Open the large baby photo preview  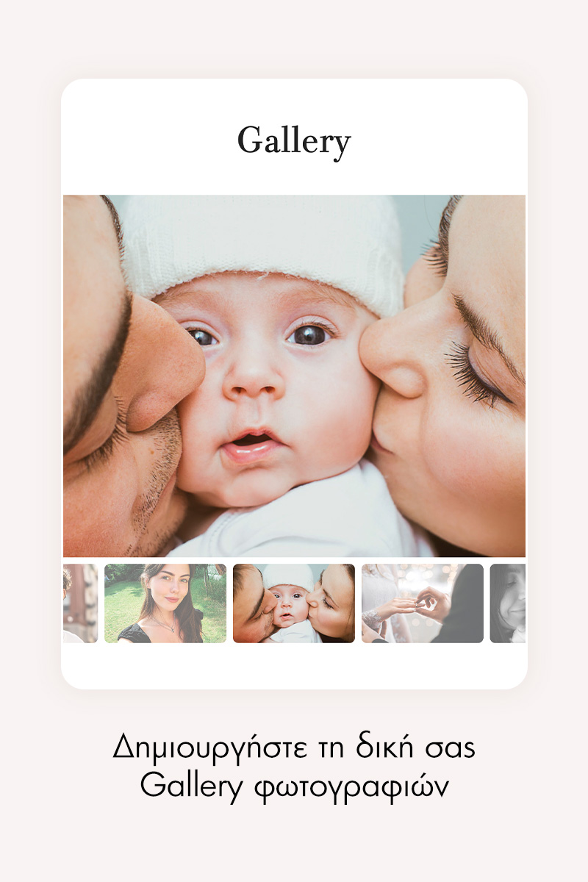tap(294, 376)
